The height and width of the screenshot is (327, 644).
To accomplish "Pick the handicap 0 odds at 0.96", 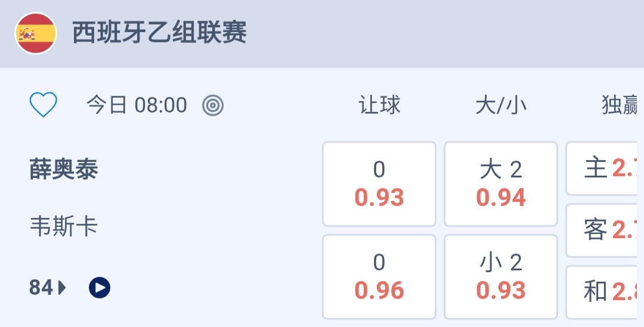I will point(379,277).
